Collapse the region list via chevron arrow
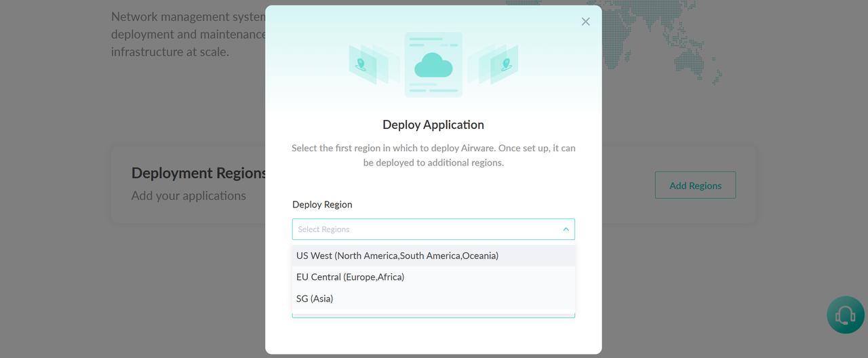This screenshot has width=868, height=358. pyautogui.click(x=566, y=229)
